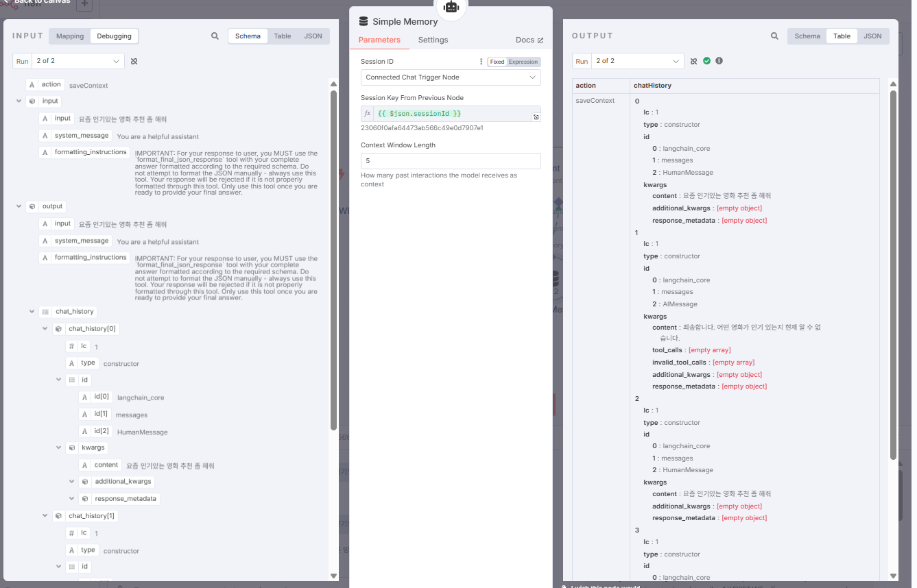Select the id[0] langchain_core field pill
This screenshot has height=588, width=917.
pos(95,397)
